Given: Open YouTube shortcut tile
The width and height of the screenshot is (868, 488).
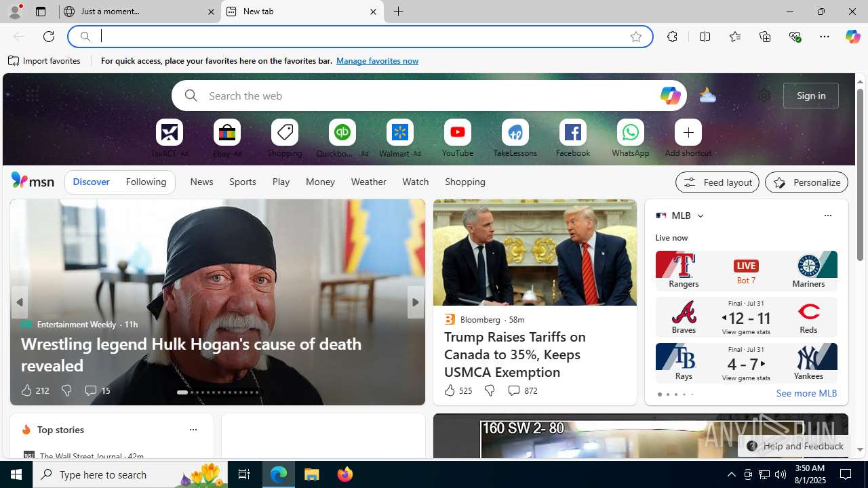Looking at the screenshot, I should 458,138.
